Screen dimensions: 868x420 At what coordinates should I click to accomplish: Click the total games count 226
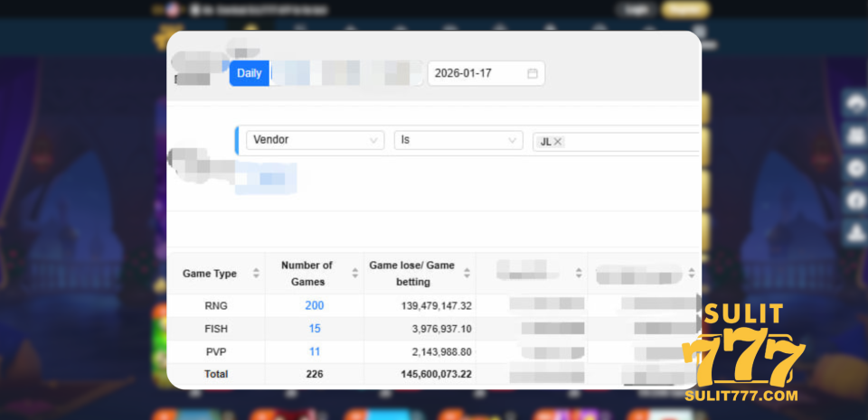tap(315, 374)
